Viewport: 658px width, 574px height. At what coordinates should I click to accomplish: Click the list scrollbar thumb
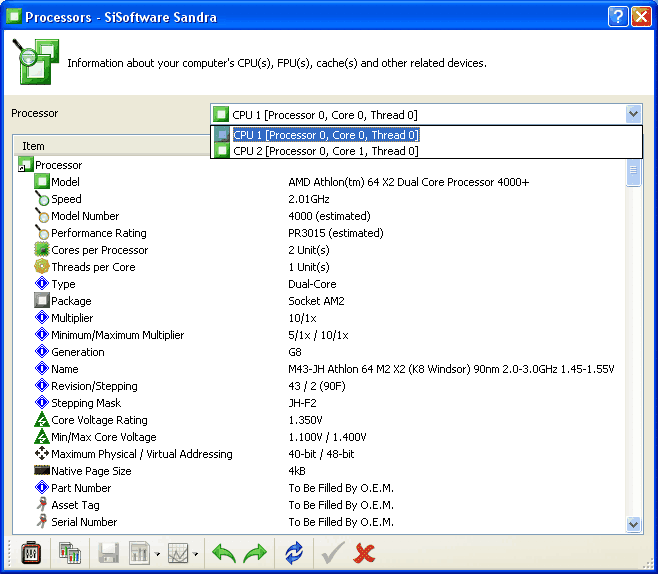click(633, 172)
